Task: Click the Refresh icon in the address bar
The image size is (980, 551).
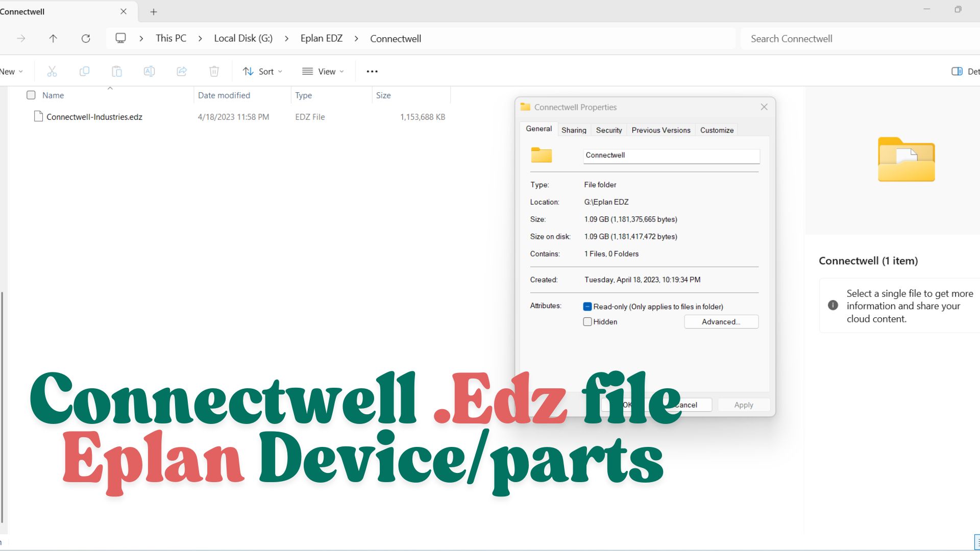Action: click(x=86, y=38)
